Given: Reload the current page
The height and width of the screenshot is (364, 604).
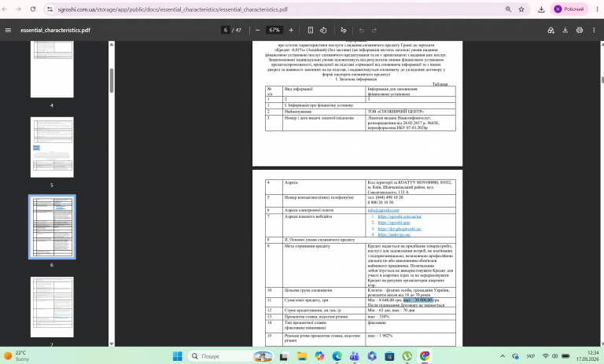Looking at the screenshot, I should (33, 9).
